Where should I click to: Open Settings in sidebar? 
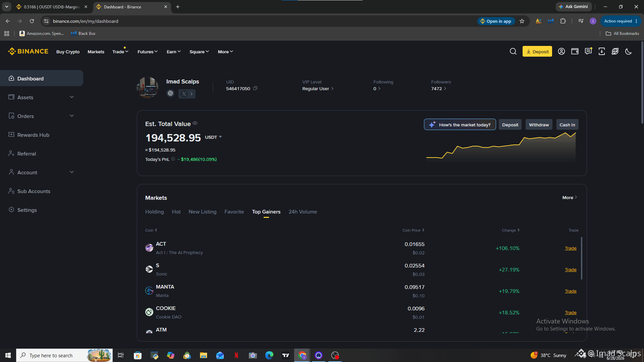(x=42, y=210)
